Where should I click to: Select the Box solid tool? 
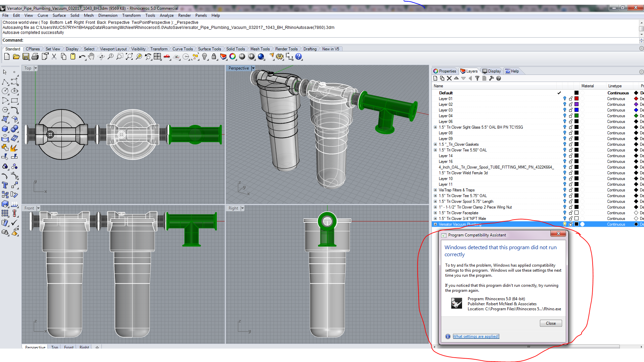pos(5,129)
